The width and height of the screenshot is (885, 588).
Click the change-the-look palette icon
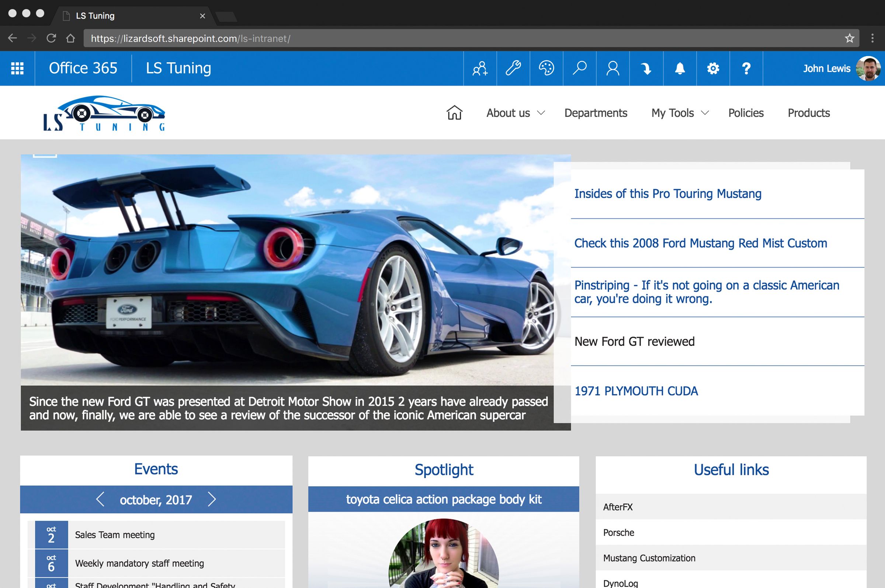point(546,68)
